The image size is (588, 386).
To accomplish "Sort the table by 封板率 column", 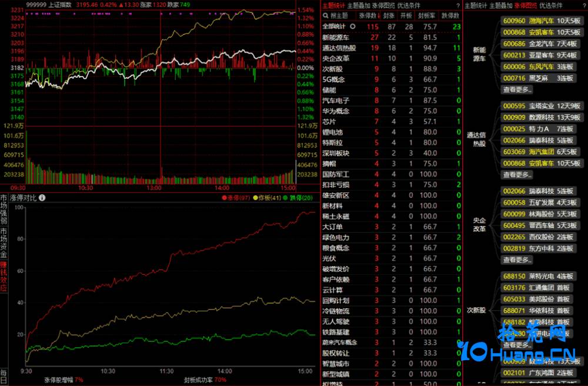I will (x=427, y=16).
